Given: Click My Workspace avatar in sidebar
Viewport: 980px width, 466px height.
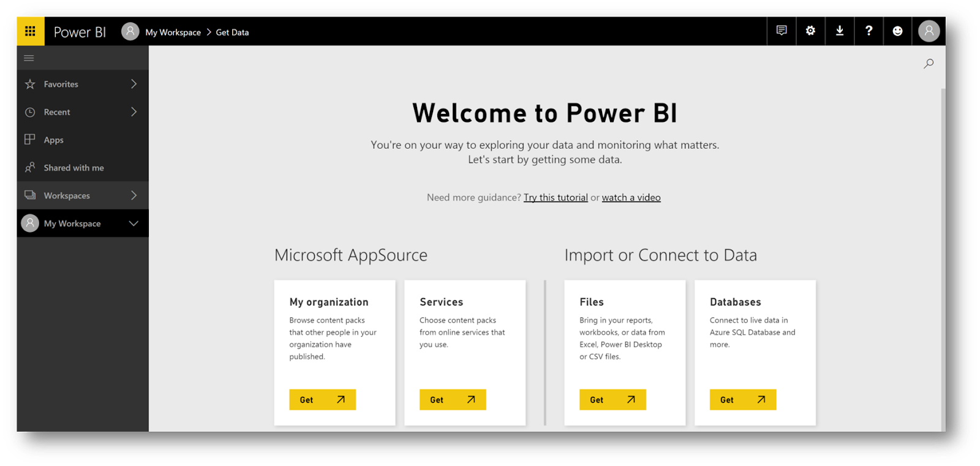Looking at the screenshot, I should click(30, 224).
